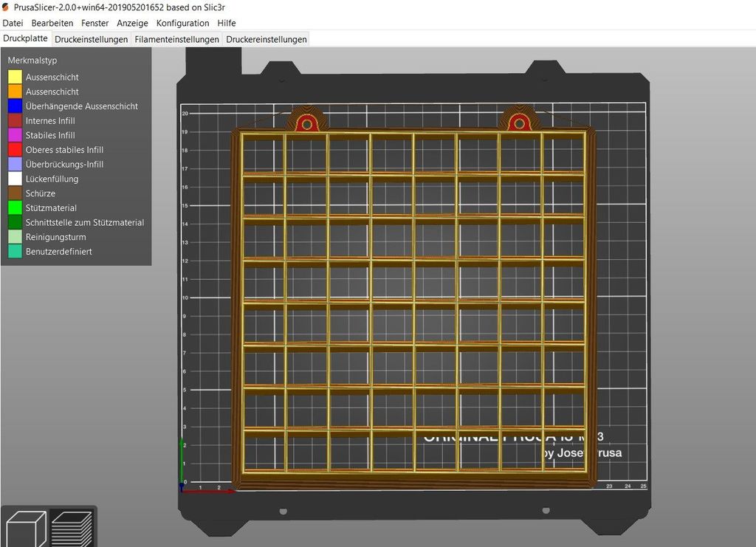The image size is (756, 547).
Task: Select the Druckplatte tab
Action: point(24,38)
